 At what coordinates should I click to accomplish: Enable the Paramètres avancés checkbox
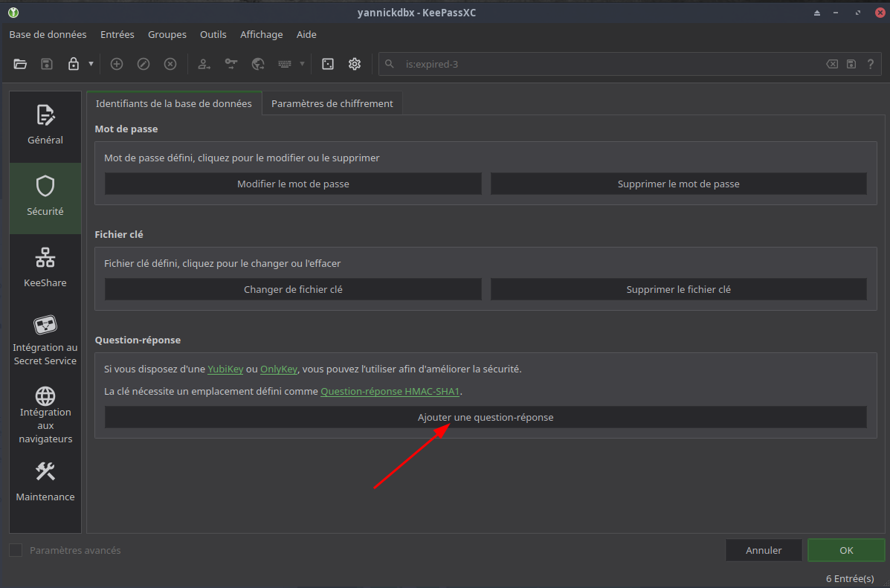[x=16, y=550]
